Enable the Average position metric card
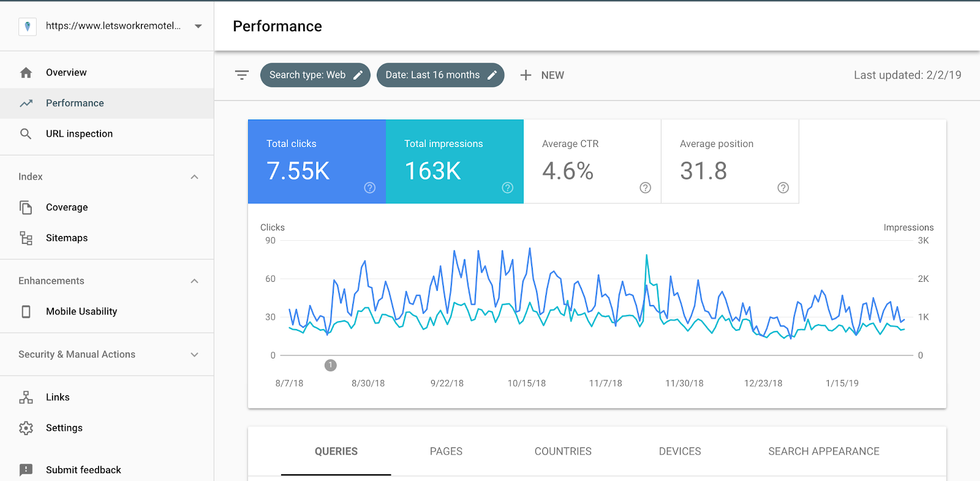The image size is (980, 481). tap(730, 162)
